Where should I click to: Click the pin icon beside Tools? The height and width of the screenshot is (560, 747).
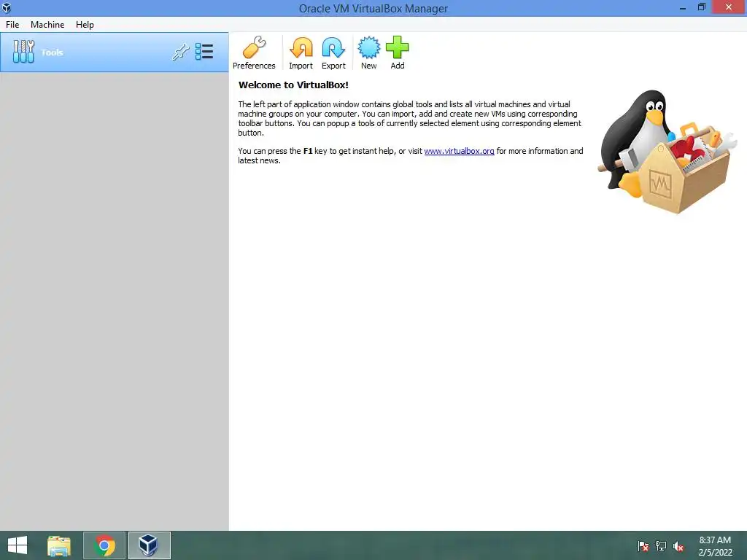(181, 52)
